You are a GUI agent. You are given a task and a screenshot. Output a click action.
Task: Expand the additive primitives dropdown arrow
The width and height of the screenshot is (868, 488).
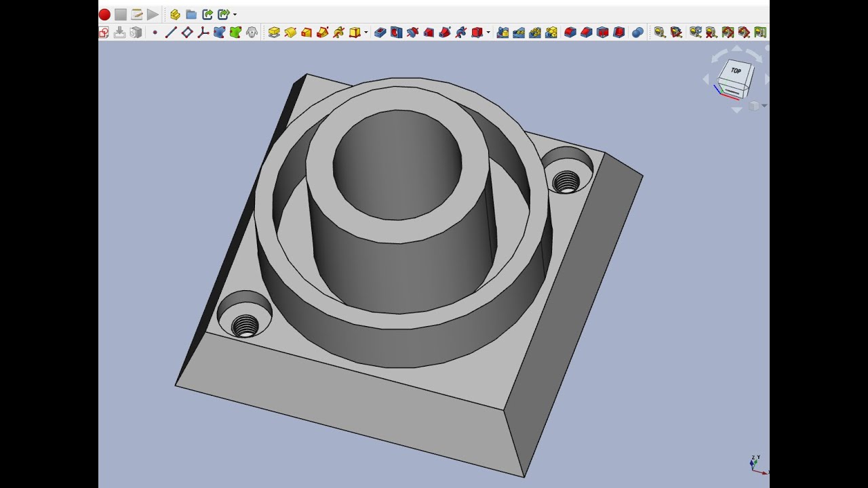366,32
